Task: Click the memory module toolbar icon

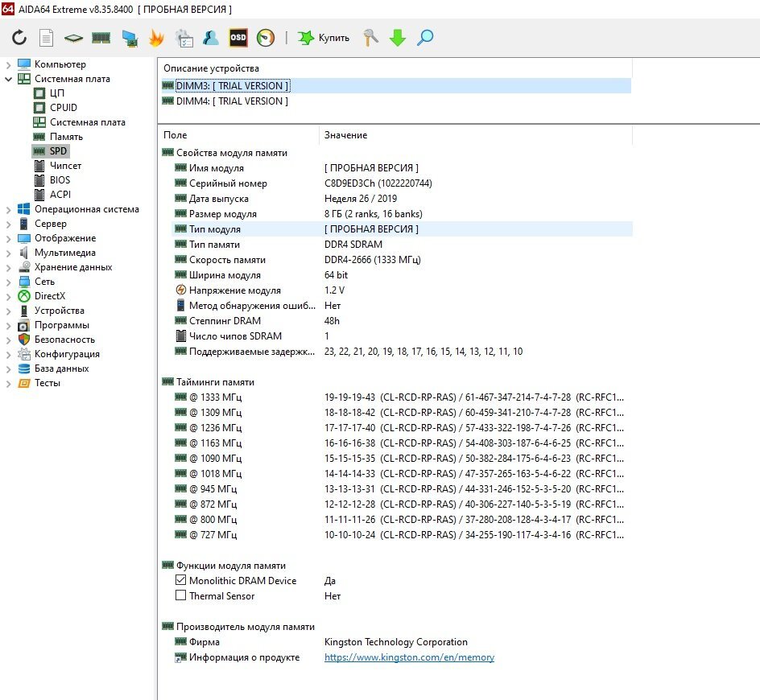Action: pyautogui.click(x=101, y=38)
